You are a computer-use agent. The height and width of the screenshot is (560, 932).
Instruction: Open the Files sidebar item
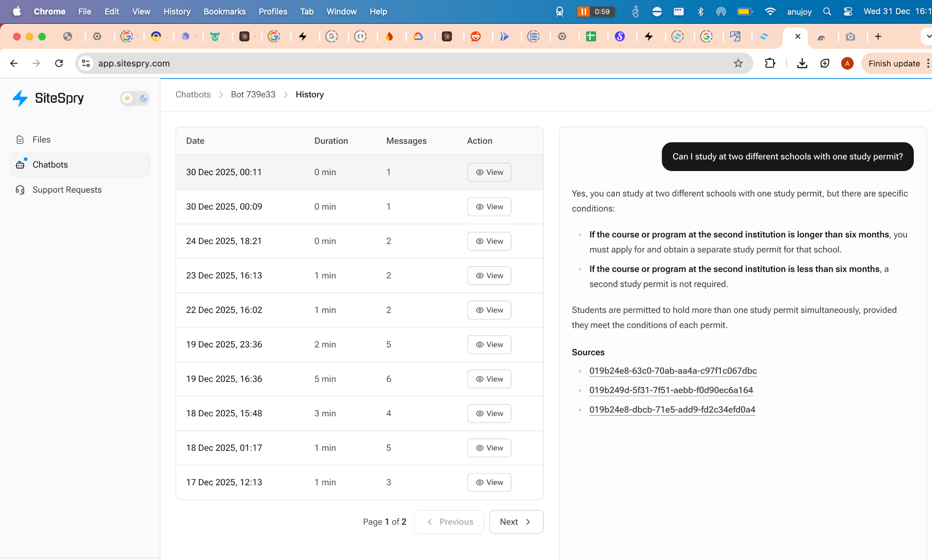41,140
